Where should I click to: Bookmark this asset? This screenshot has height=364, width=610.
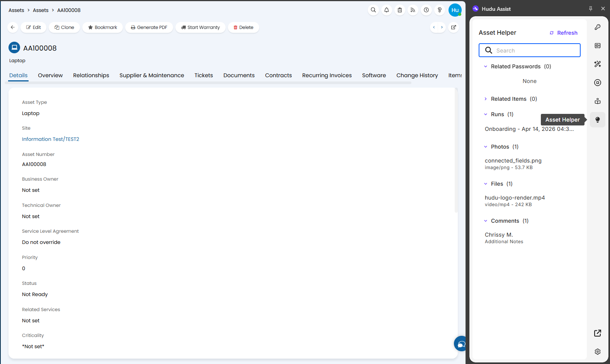102,27
